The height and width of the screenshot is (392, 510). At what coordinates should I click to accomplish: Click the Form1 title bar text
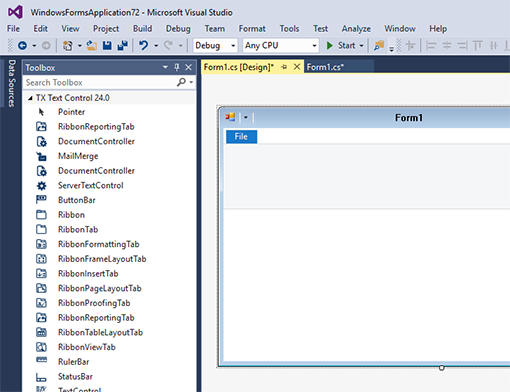click(409, 118)
